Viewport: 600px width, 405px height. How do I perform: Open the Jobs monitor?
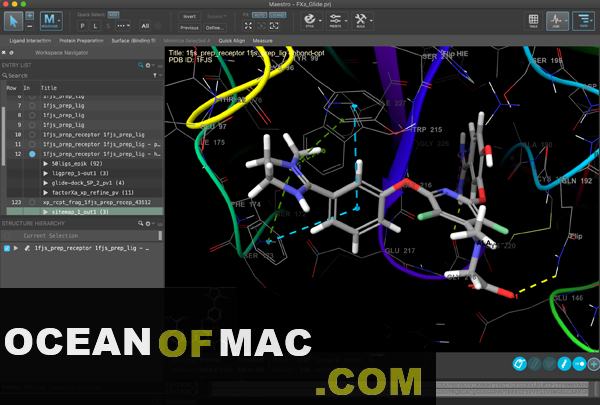[557, 21]
